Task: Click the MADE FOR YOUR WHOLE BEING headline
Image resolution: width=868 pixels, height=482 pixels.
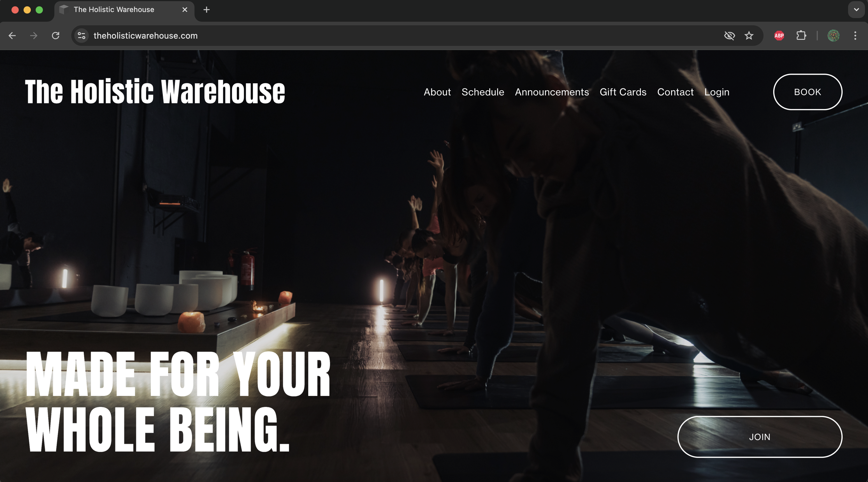Action: [x=178, y=401]
